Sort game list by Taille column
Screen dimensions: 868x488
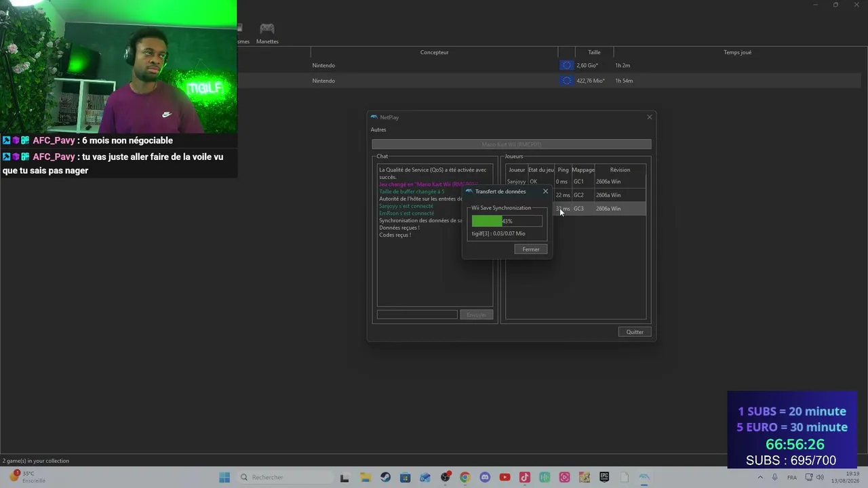click(594, 52)
